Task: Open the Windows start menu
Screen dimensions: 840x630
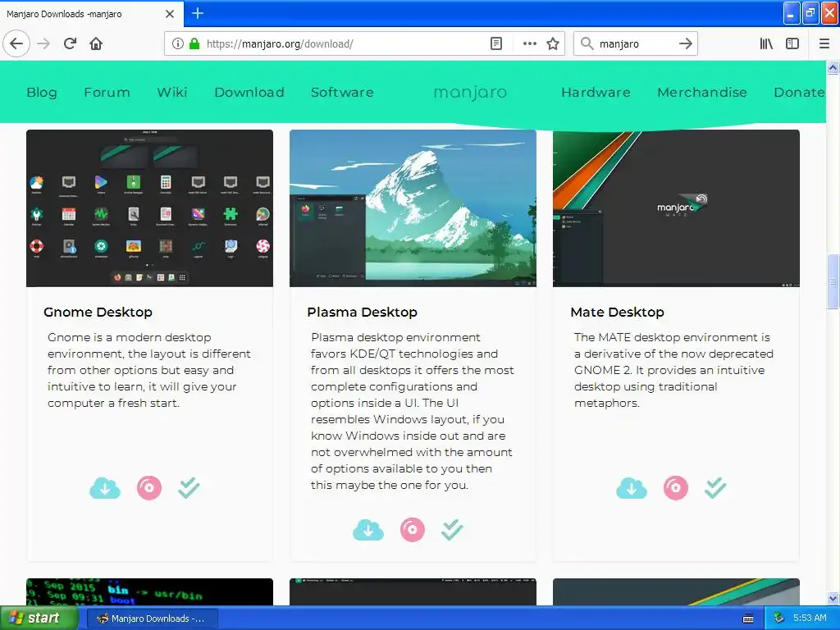Action: [x=38, y=619]
